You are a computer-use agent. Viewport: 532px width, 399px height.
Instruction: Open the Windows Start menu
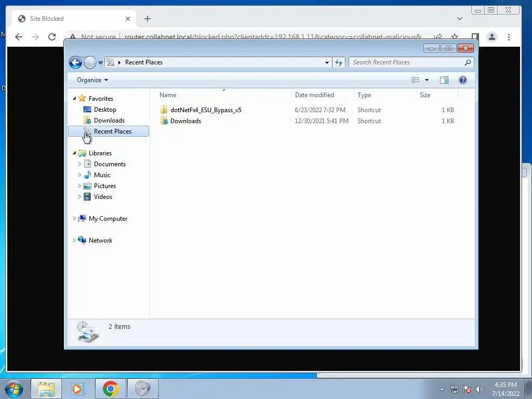14,389
